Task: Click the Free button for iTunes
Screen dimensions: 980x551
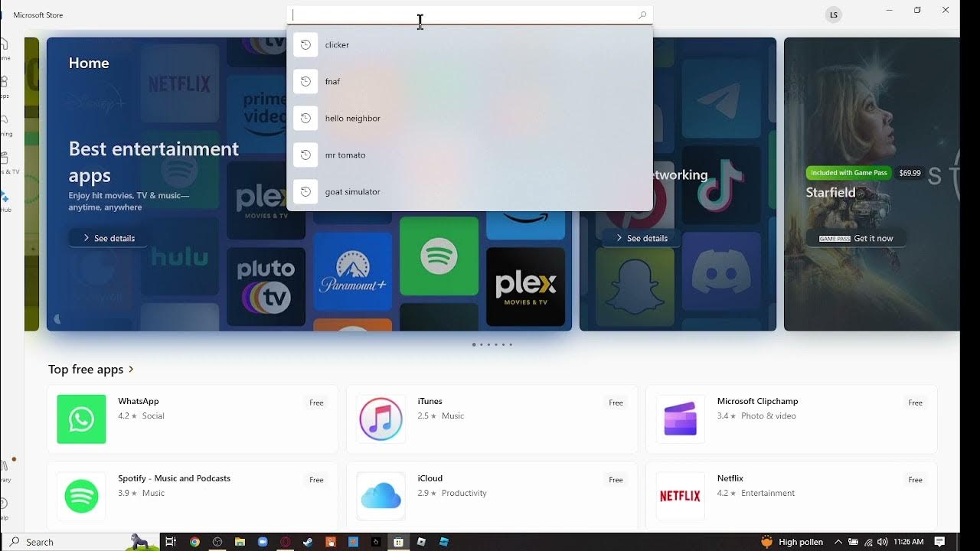Action: 616,403
